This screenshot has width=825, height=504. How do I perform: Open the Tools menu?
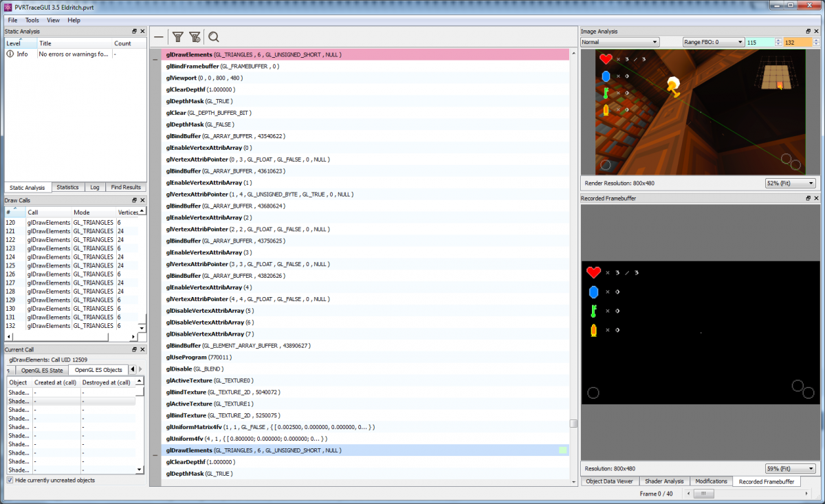click(32, 20)
